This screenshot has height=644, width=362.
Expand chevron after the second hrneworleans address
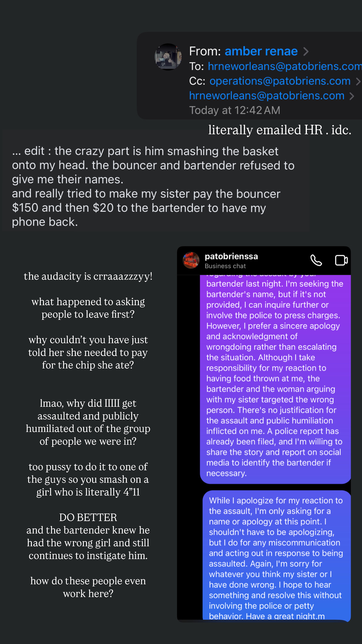pyautogui.click(x=351, y=96)
